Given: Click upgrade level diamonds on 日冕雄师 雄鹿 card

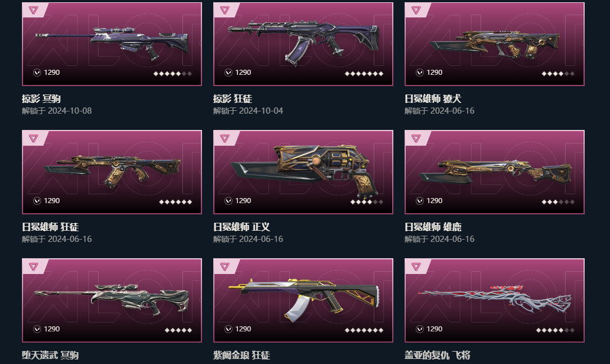Looking at the screenshot, I should pos(558,202).
